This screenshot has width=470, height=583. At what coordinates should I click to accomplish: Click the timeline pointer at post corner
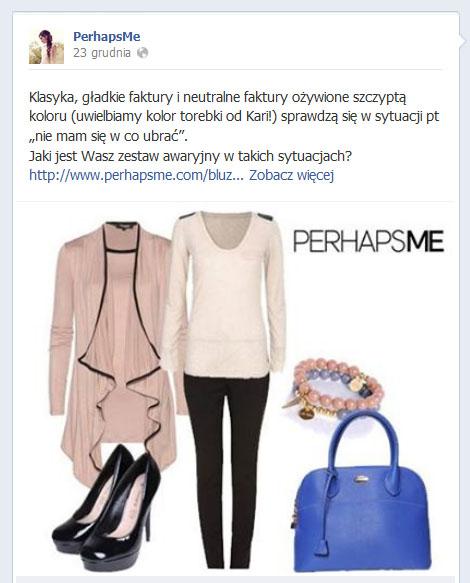[464, 41]
